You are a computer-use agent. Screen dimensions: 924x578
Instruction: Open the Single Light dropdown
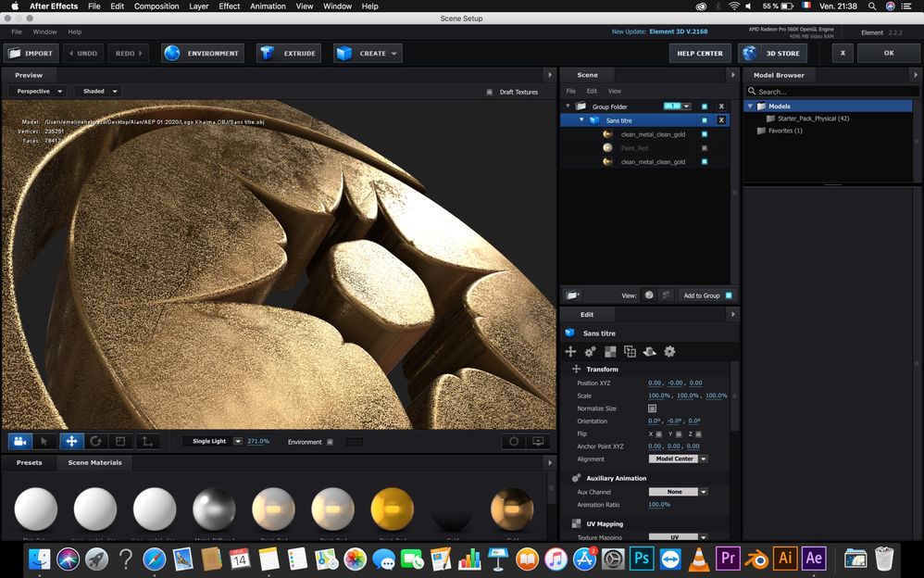pyautogui.click(x=213, y=441)
